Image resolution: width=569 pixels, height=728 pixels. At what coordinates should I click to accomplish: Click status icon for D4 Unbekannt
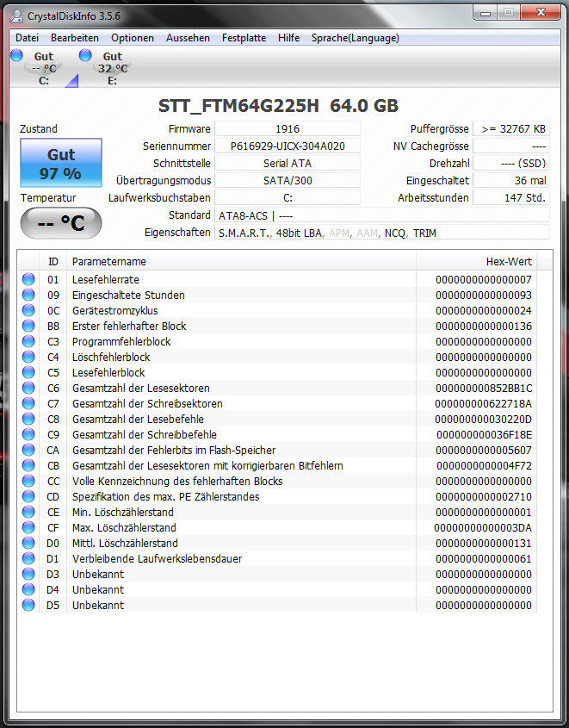click(28, 589)
